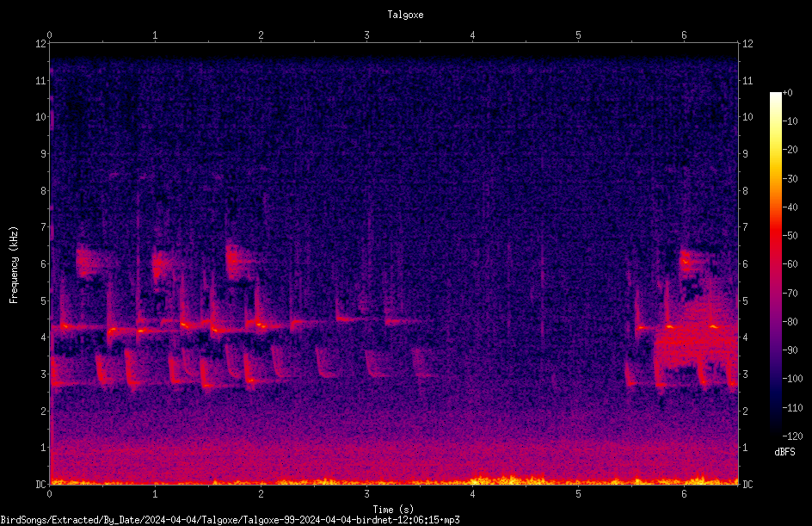Click the 0 second mark on bottom axis
The image size is (812, 526).
(49, 494)
